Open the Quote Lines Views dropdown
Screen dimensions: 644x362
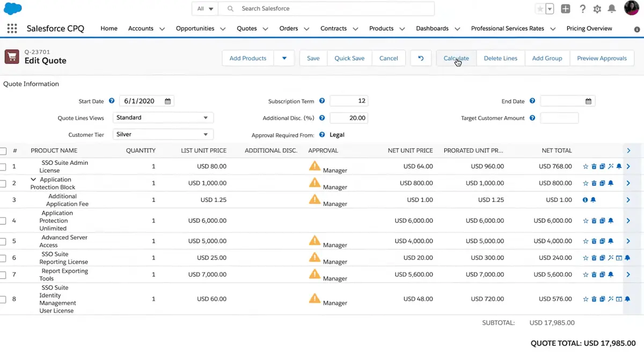pos(163,118)
